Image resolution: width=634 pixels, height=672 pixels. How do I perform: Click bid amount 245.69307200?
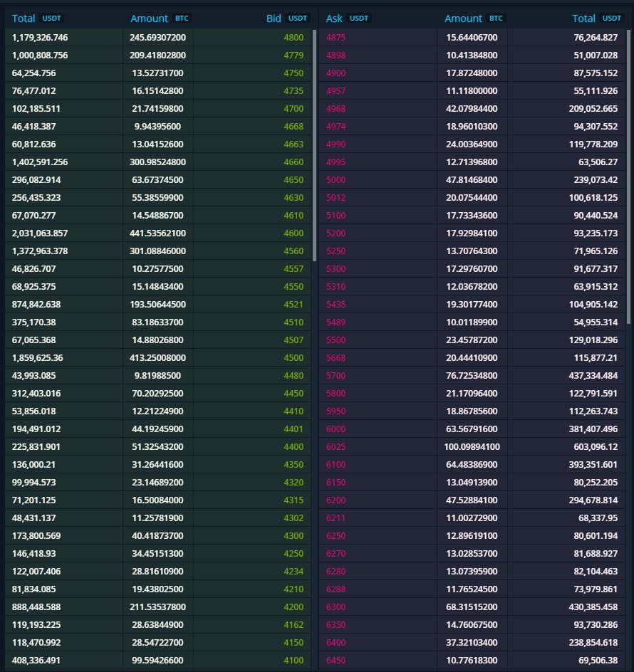click(x=157, y=37)
